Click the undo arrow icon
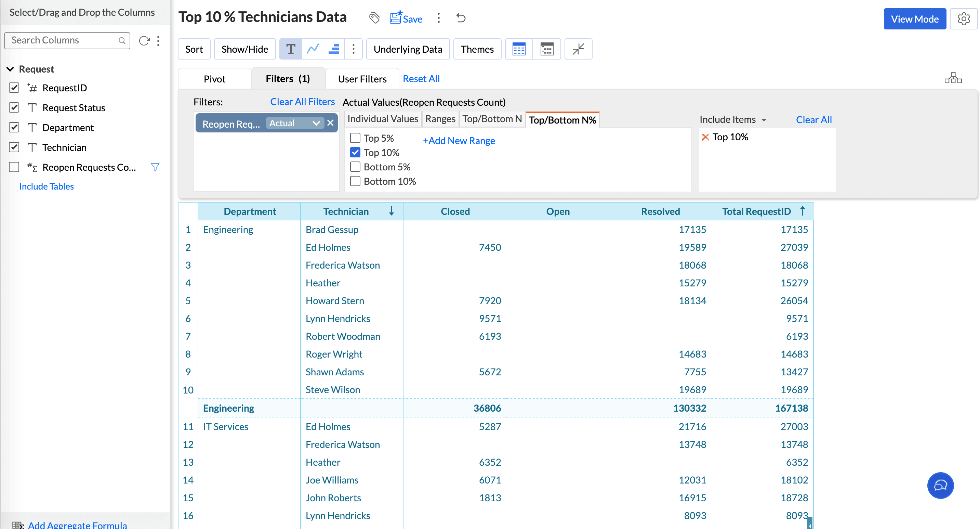The image size is (980, 529). pyautogui.click(x=461, y=18)
